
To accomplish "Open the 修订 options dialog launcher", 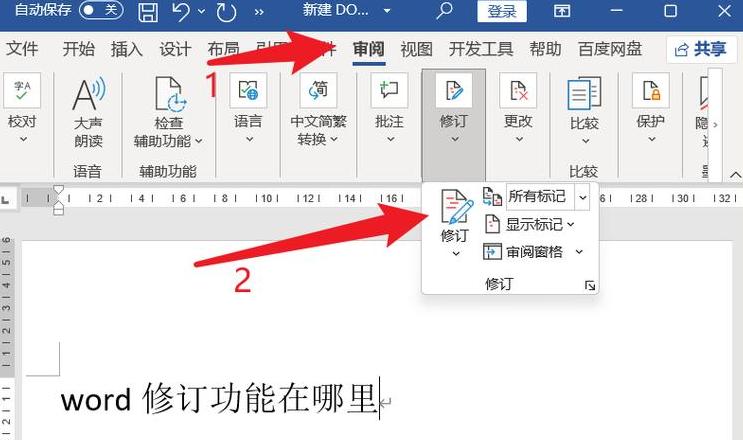I will pos(590,286).
